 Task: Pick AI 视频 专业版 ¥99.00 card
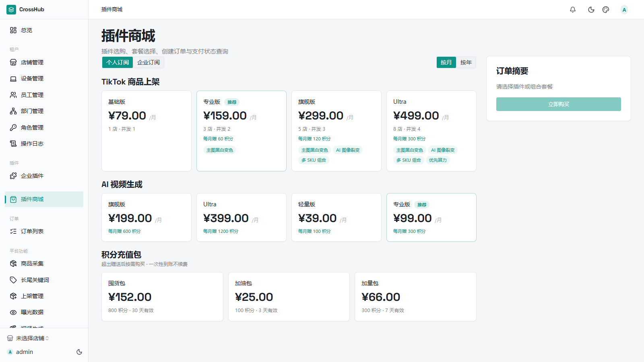point(431,218)
